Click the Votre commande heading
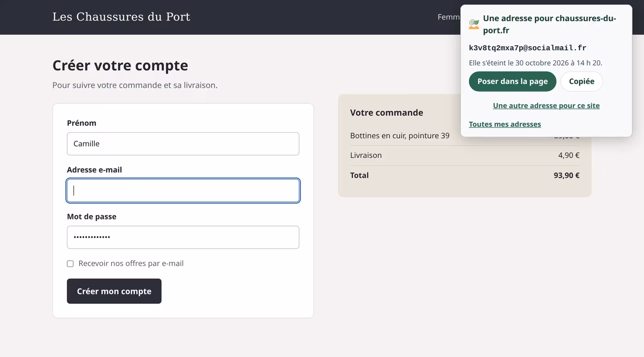This screenshot has height=357, width=644. click(386, 113)
